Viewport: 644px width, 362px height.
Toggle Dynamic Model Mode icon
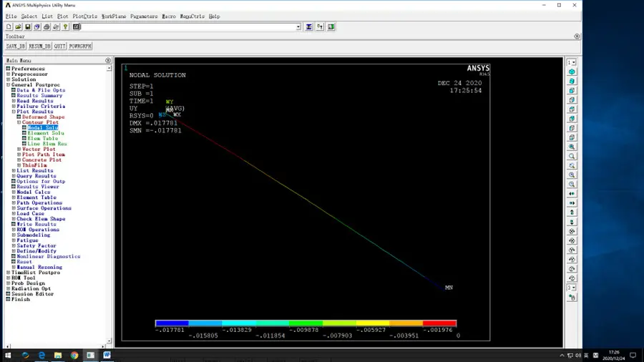(572, 298)
